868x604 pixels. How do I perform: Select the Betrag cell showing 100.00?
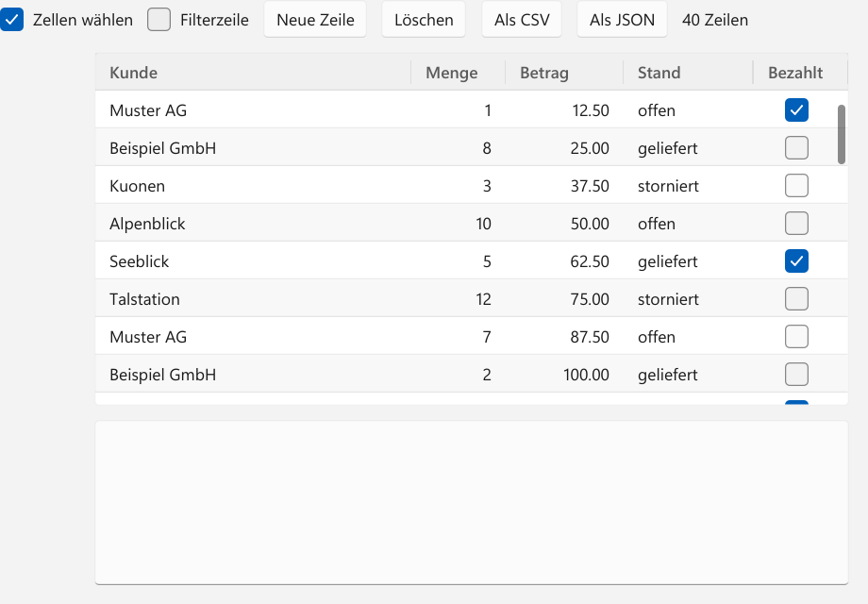564,375
